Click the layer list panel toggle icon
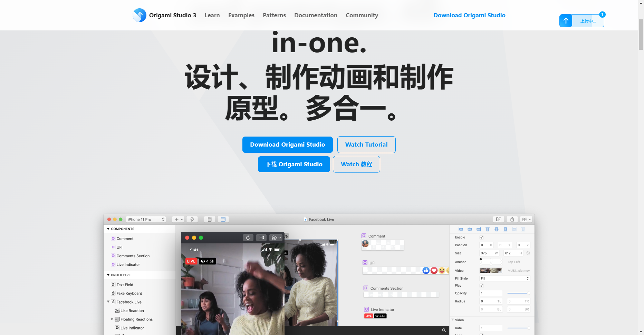 click(210, 219)
